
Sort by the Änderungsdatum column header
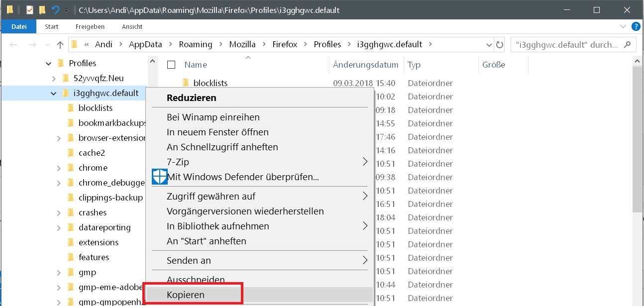click(366, 65)
